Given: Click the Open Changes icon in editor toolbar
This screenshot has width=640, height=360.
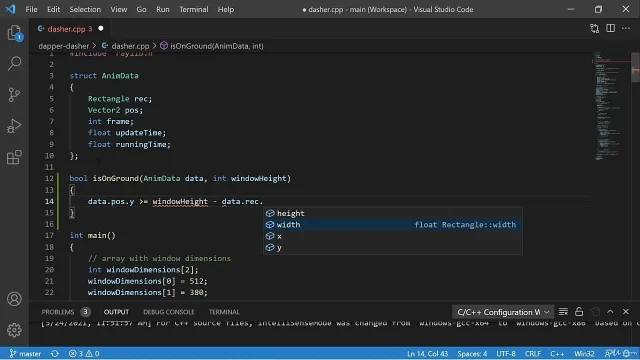Looking at the screenshot, I should click(x=595, y=28).
